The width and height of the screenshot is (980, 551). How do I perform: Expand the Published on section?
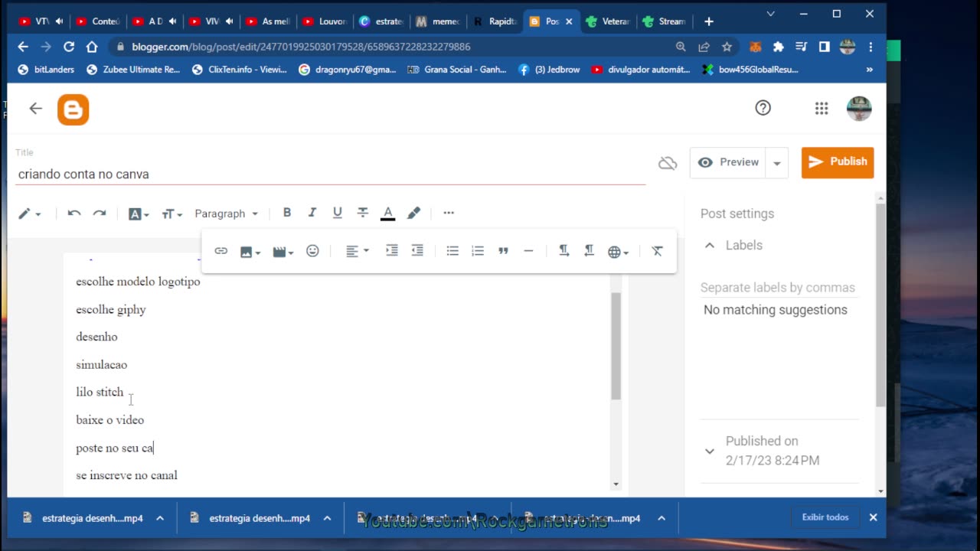710,451
